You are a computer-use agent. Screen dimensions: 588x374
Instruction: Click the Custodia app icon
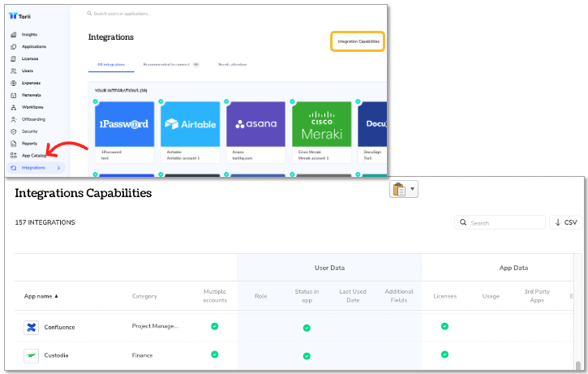pyautogui.click(x=31, y=355)
